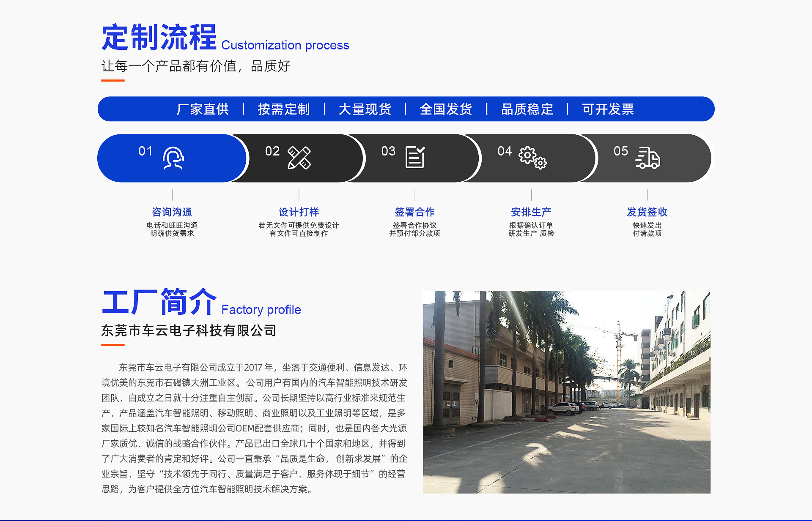Image resolution: width=812 pixels, height=521 pixels.
Task: Open the factory street photo
Action: [567, 392]
